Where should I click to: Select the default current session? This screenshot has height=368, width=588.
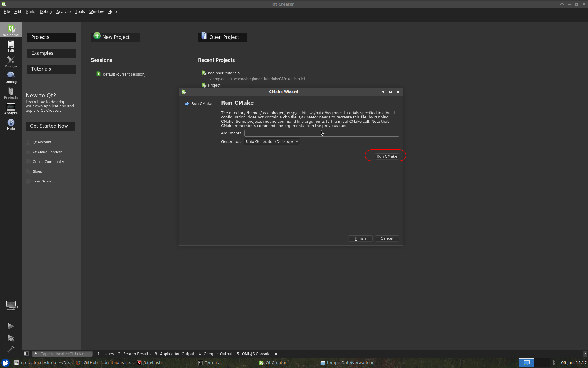tap(124, 74)
